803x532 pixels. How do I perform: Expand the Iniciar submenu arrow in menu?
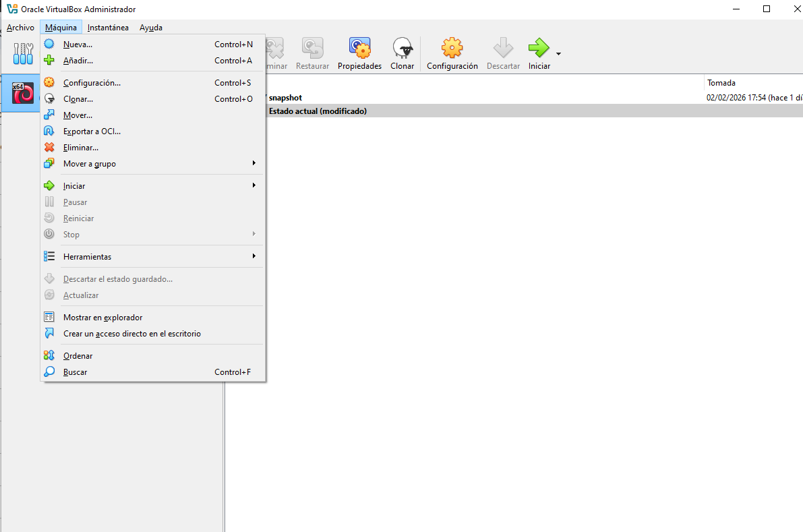point(254,185)
